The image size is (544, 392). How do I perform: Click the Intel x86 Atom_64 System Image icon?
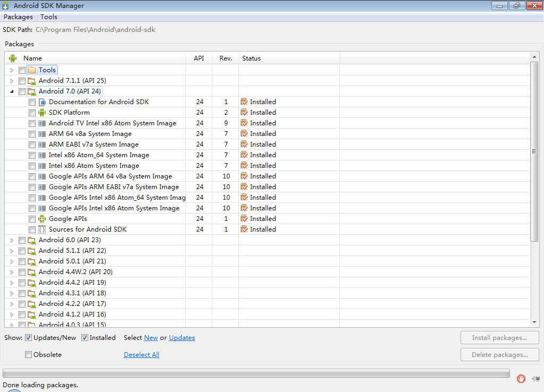coord(42,155)
